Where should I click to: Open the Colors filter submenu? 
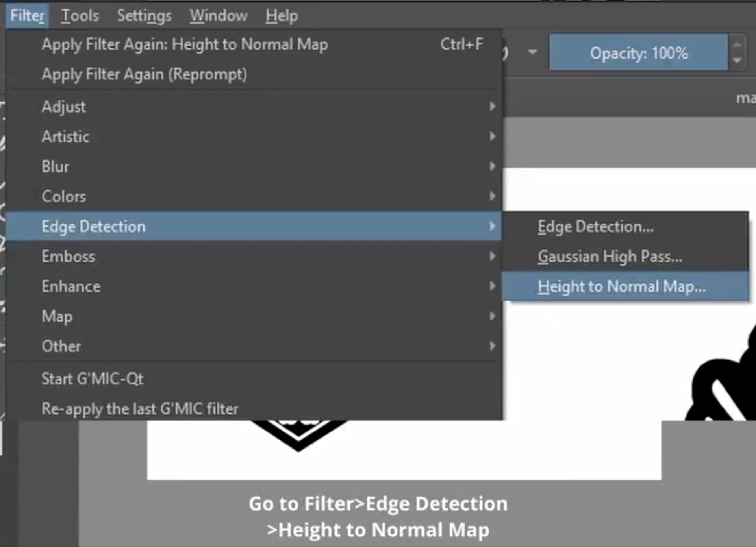tap(64, 196)
